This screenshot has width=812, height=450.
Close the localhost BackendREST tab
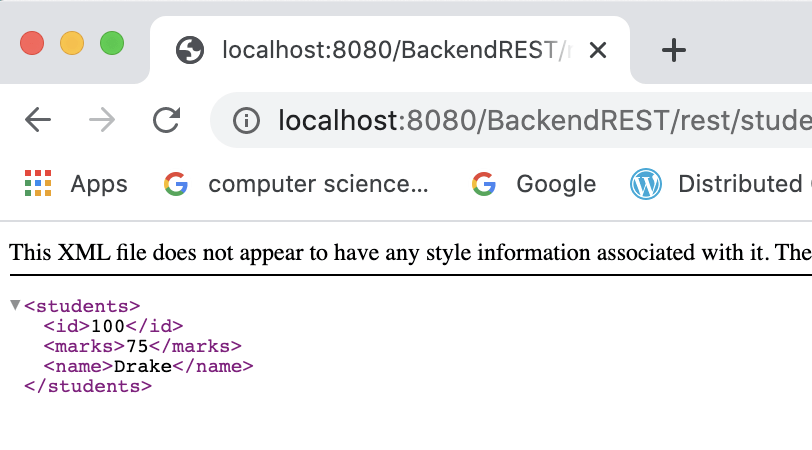[x=598, y=50]
